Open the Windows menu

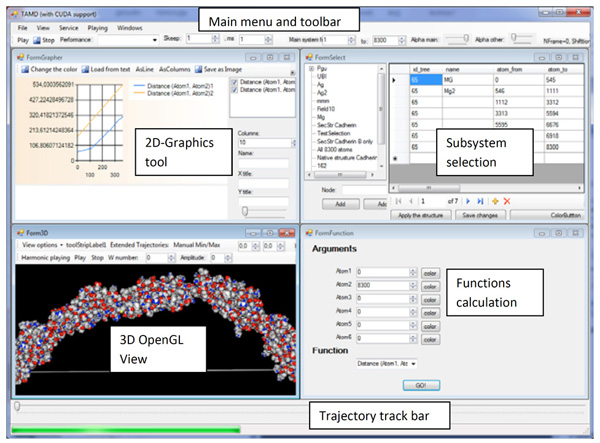[129, 28]
